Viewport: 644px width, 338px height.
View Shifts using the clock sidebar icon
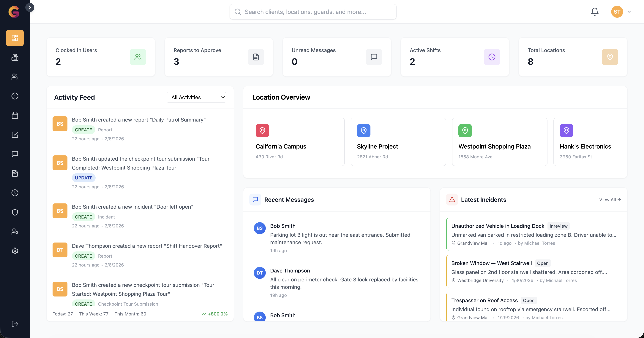pos(15,193)
